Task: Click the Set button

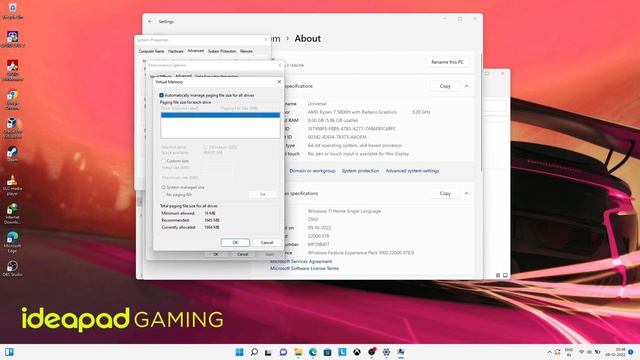Action: pyautogui.click(x=263, y=194)
